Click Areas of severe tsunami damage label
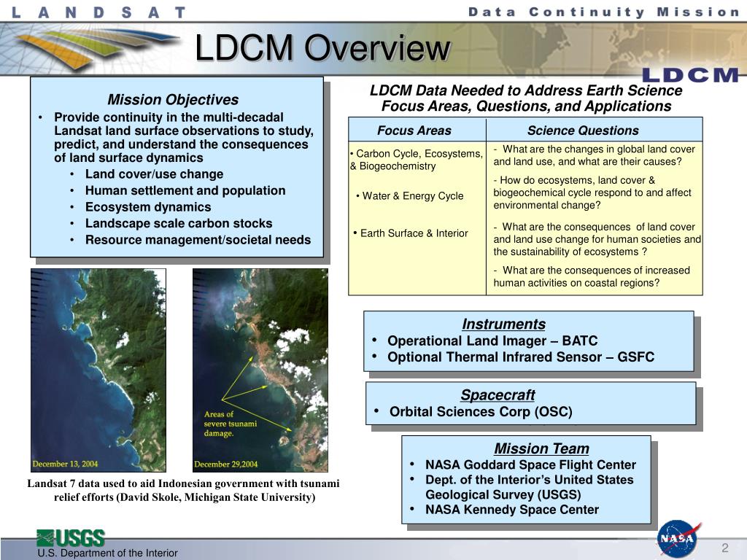 [230, 424]
